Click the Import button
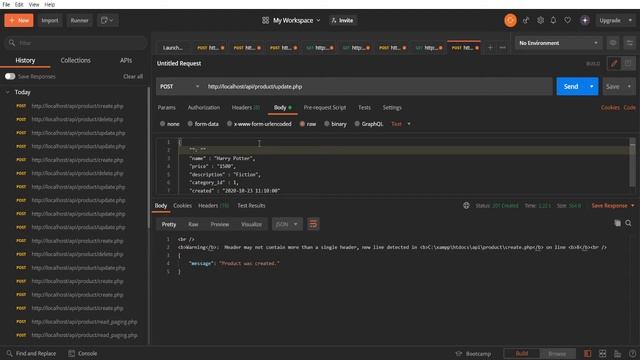The height and width of the screenshot is (360, 640). click(50, 20)
